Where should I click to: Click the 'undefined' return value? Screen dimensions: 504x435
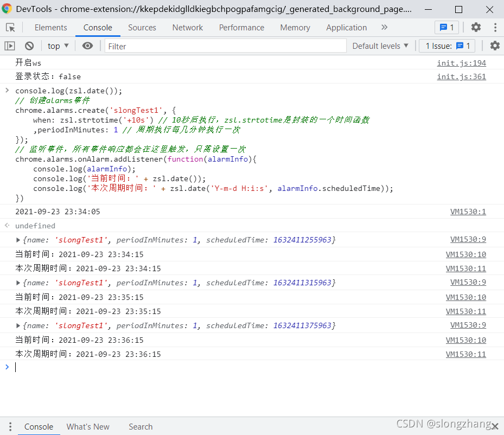click(x=35, y=226)
